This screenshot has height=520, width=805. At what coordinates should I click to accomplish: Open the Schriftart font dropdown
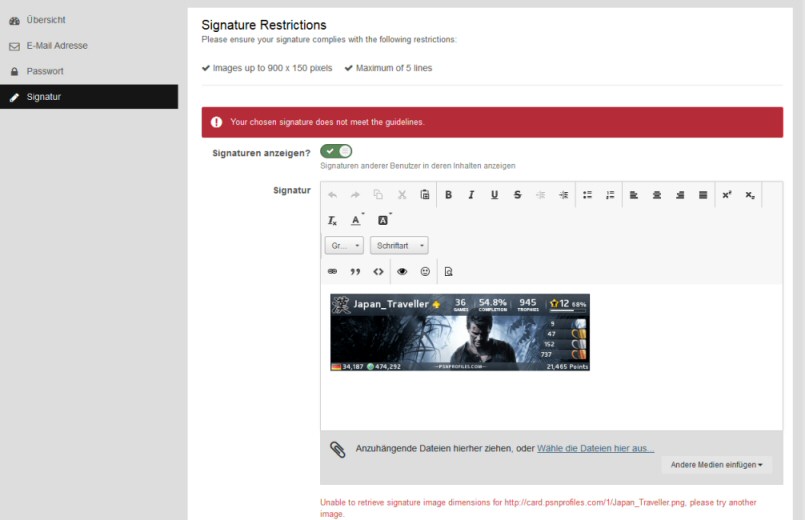398,245
